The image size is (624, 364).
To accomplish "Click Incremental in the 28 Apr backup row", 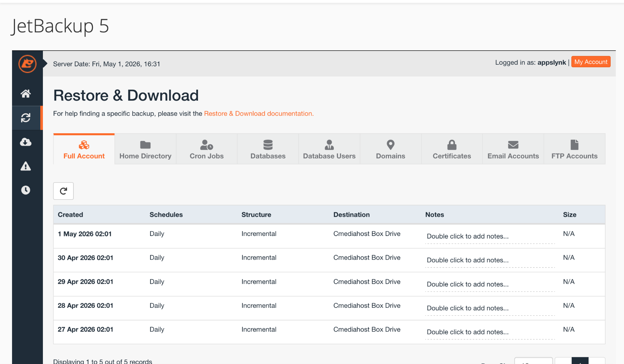I will (x=259, y=305).
